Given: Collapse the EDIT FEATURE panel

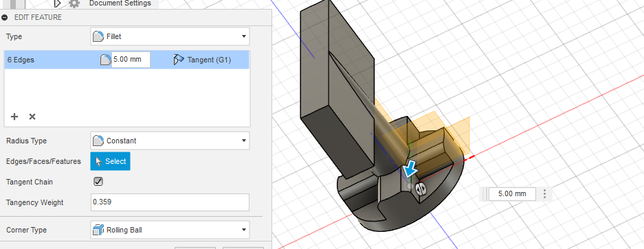Looking at the screenshot, I should pos(5,18).
